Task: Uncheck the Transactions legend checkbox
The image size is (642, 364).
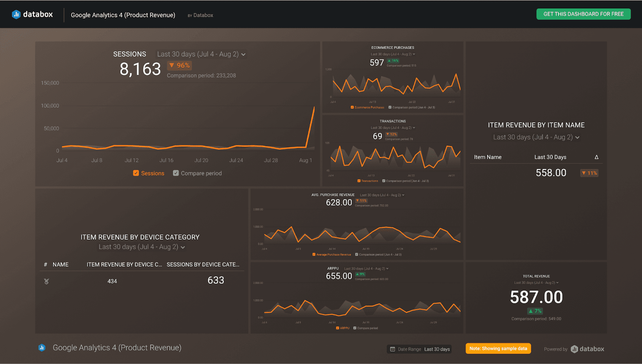Action: click(358, 181)
